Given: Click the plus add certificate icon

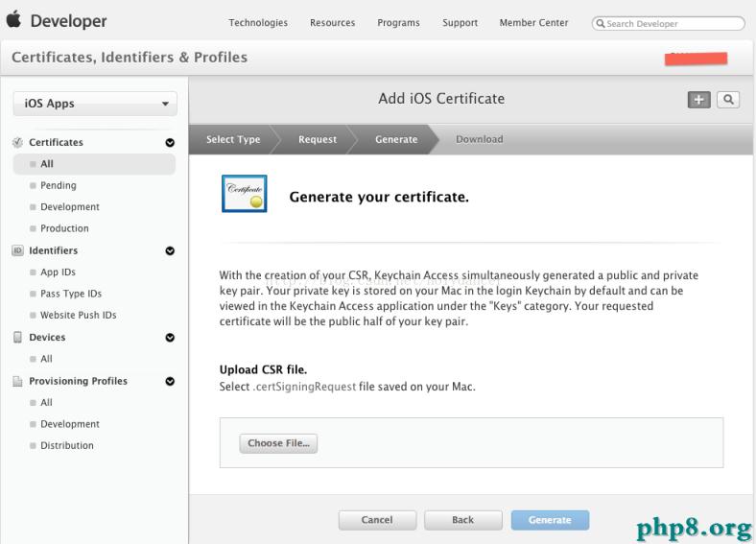Looking at the screenshot, I should tap(698, 100).
